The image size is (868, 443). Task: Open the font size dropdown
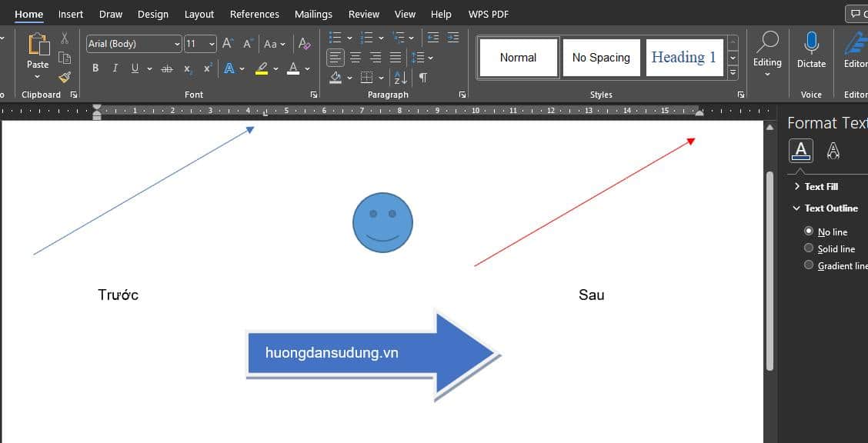(212, 44)
